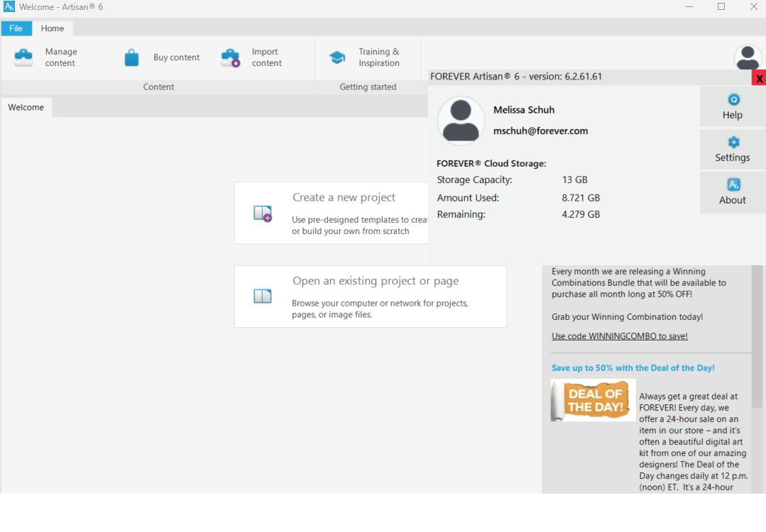Click the news panel vertical scrollbar
This screenshot has width=766, height=532.
coord(757,336)
